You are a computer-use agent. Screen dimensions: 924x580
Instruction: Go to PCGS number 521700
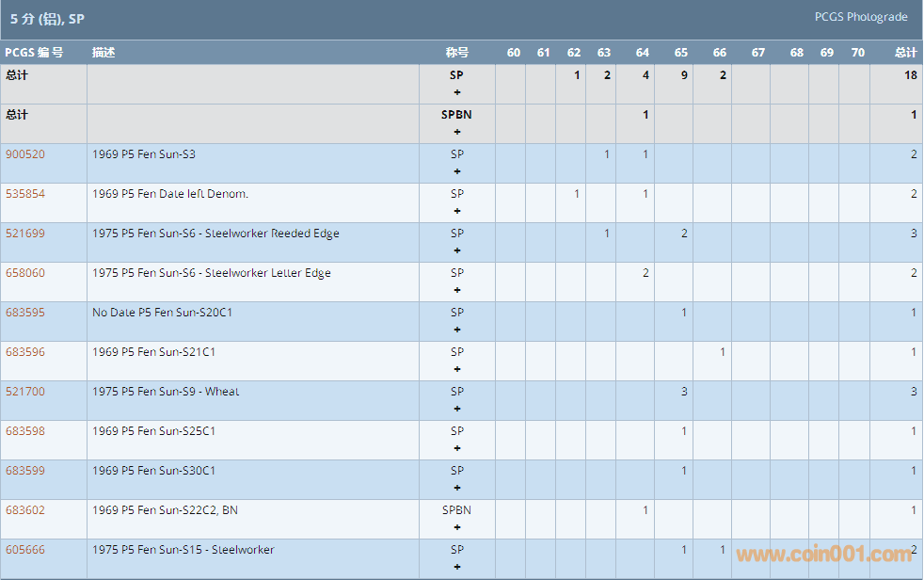pyautogui.click(x=25, y=392)
